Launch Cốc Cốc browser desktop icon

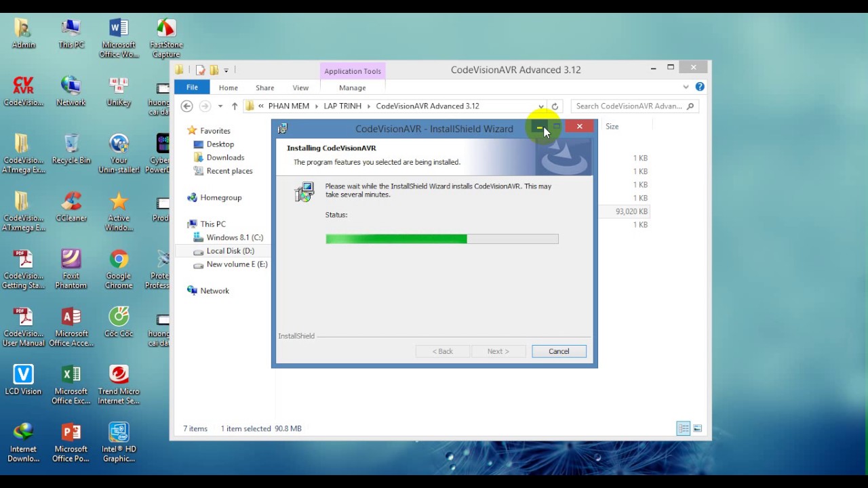coord(119,322)
